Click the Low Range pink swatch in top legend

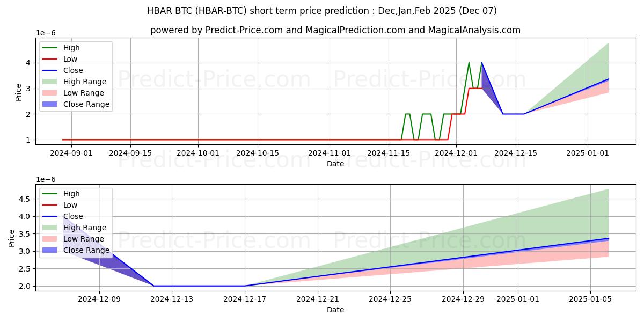click(x=50, y=93)
